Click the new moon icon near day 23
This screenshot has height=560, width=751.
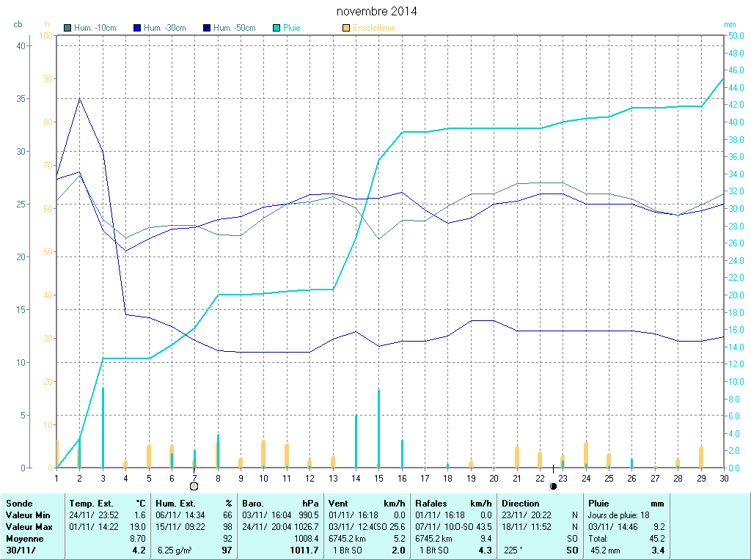(x=553, y=486)
